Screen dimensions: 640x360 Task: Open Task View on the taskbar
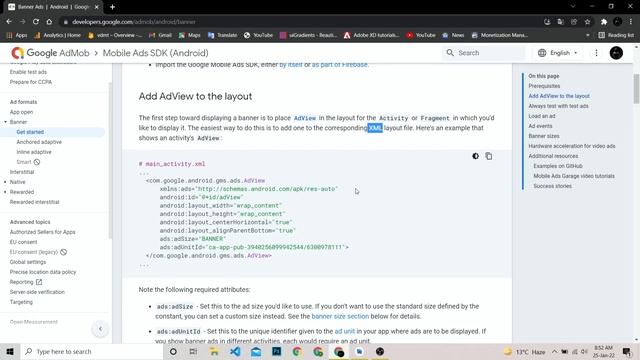tap(193, 351)
